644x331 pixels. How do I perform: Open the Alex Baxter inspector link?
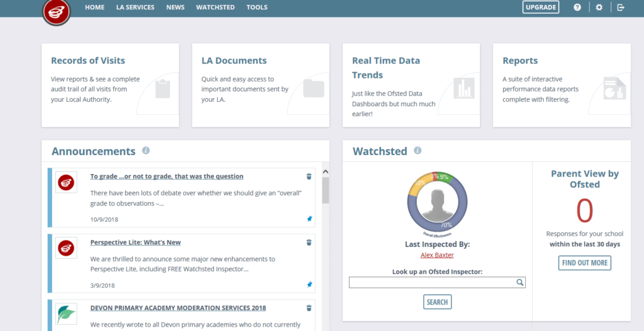437,255
